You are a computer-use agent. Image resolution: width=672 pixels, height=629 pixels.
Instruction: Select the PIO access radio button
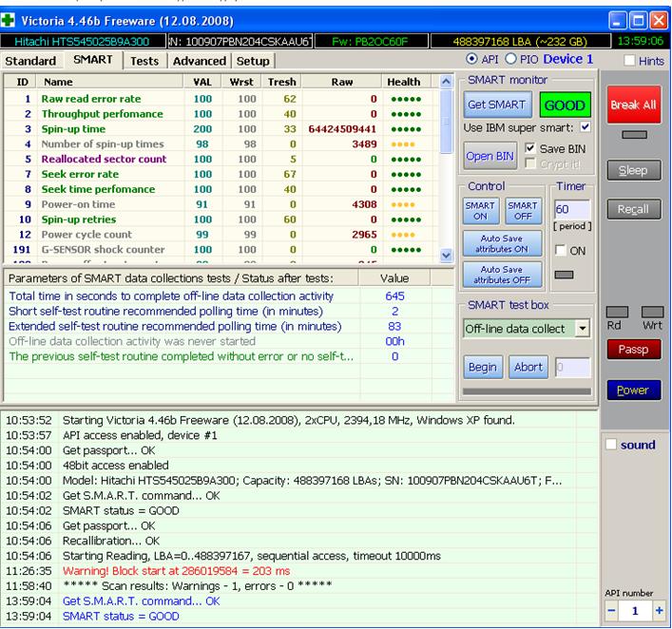click(510, 59)
